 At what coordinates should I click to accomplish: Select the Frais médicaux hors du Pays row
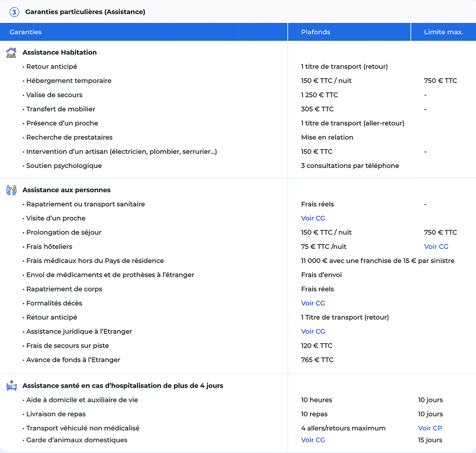238,261
